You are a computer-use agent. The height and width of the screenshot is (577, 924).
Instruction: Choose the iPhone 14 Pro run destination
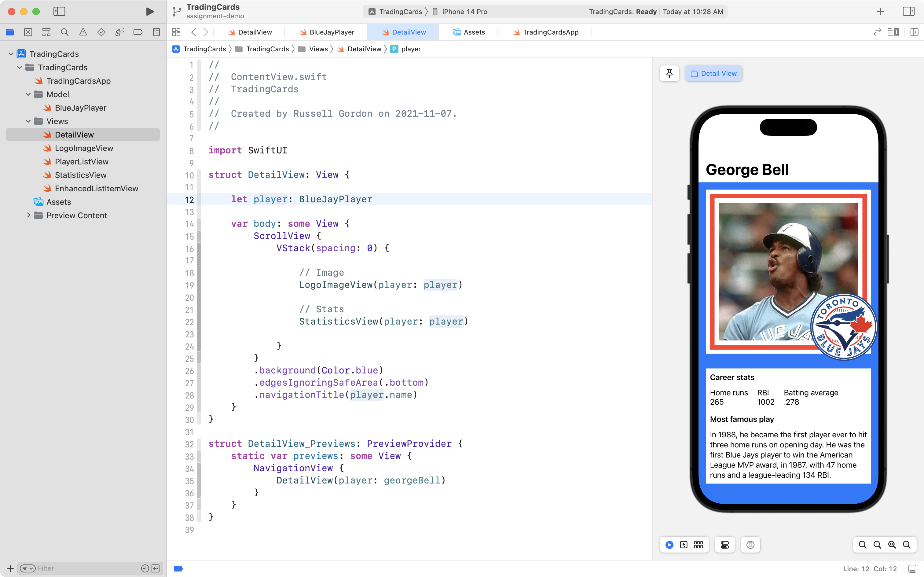pyautogui.click(x=460, y=11)
